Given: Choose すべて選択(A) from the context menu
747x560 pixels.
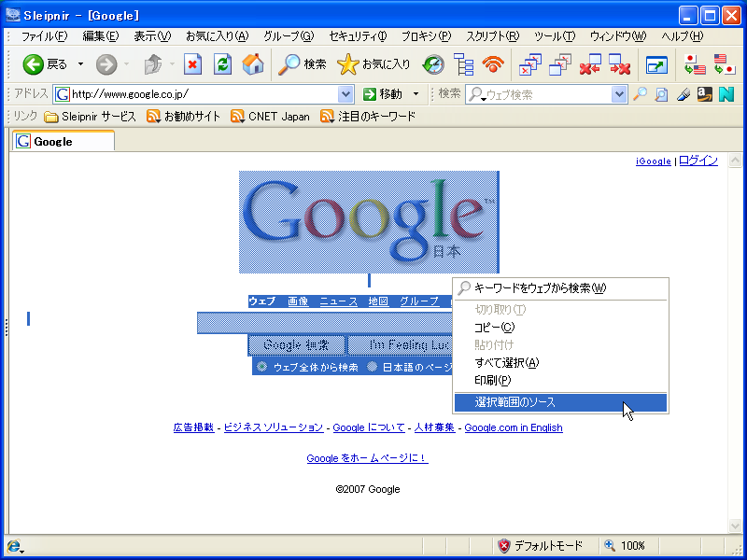Looking at the screenshot, I should point(560,362).
